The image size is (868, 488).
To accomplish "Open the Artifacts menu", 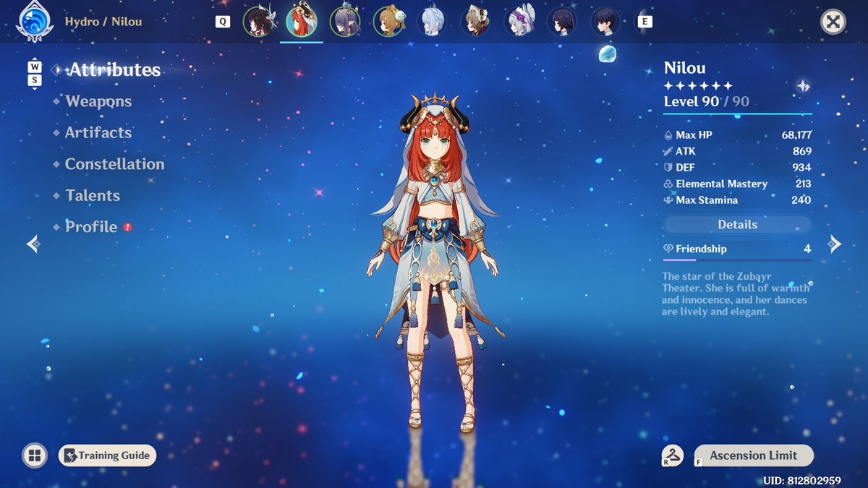I will pos(98,132).
